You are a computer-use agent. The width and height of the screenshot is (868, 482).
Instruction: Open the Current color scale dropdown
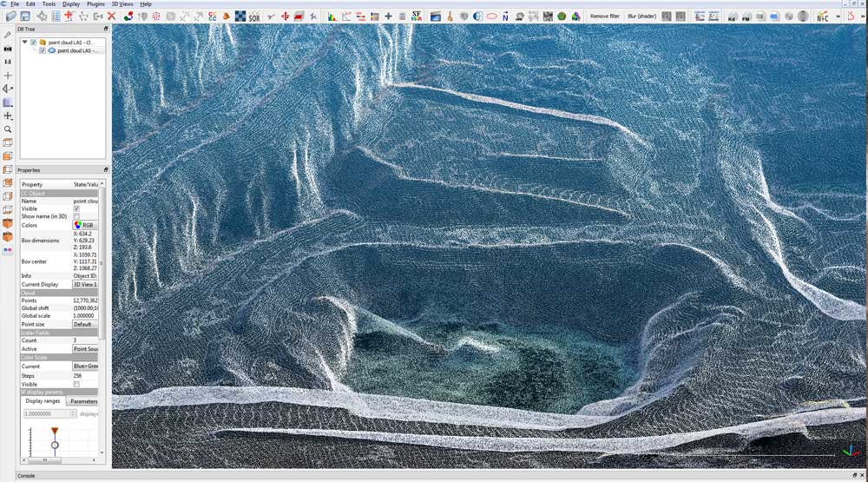point(85,366)
